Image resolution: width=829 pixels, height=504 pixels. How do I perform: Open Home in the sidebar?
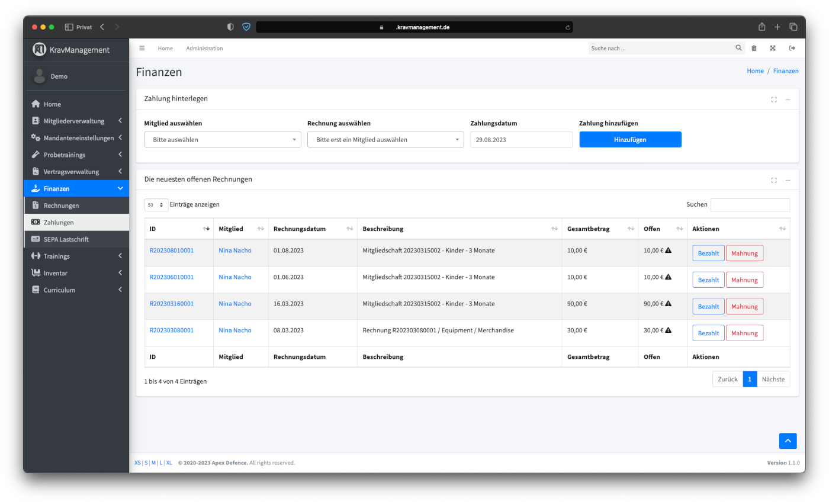click(77, 104)
